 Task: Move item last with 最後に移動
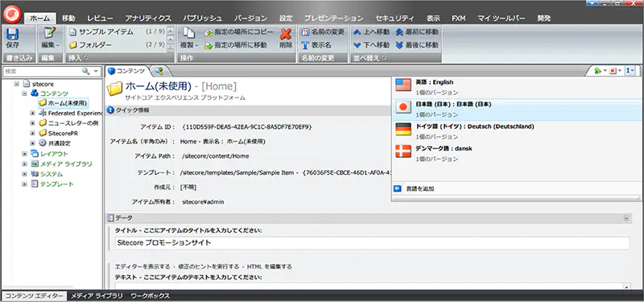point(416,45)
